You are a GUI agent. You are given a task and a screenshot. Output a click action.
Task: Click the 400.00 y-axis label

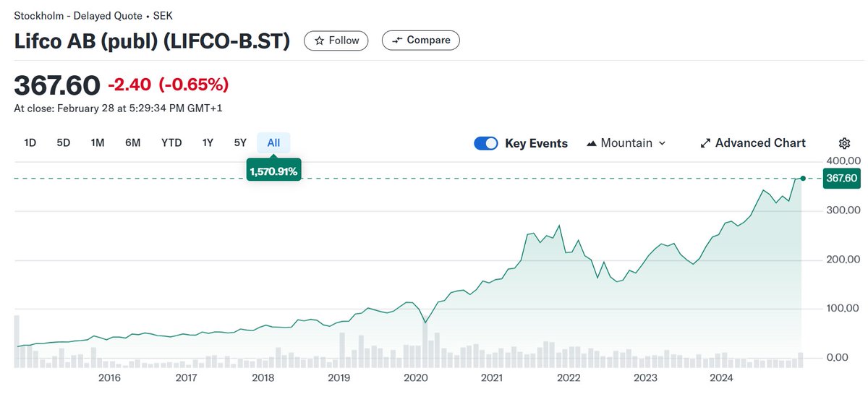coord(843,161)
